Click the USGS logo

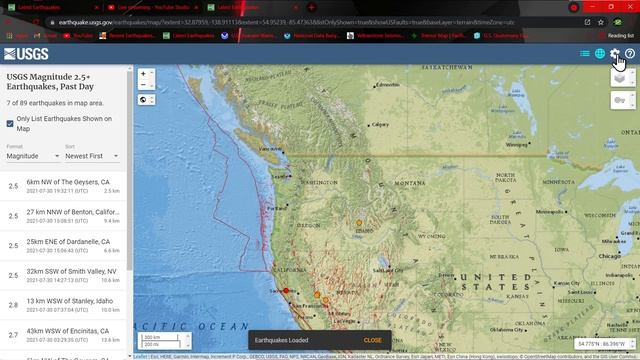26,54
